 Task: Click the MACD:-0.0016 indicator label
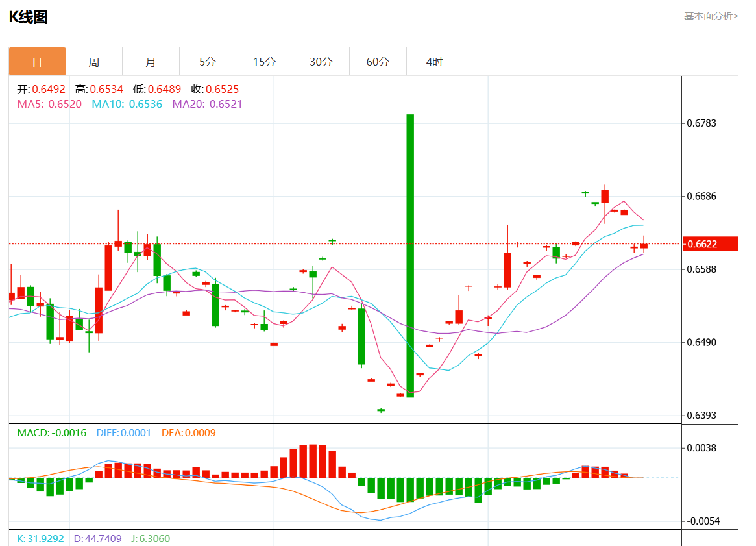[52, 433]
